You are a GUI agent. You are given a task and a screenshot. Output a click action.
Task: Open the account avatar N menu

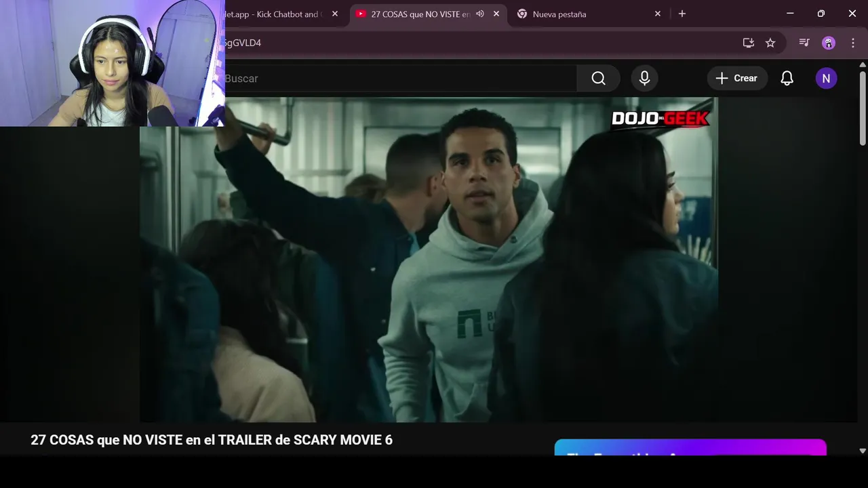click(826, 79)
